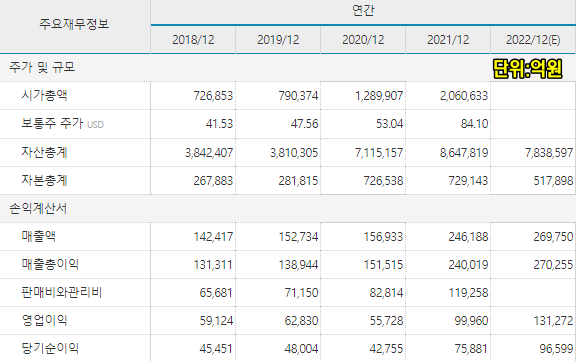Select the 당기순이익 row label
This screenshot has height=361, width=576.
[x=50, y=349]
